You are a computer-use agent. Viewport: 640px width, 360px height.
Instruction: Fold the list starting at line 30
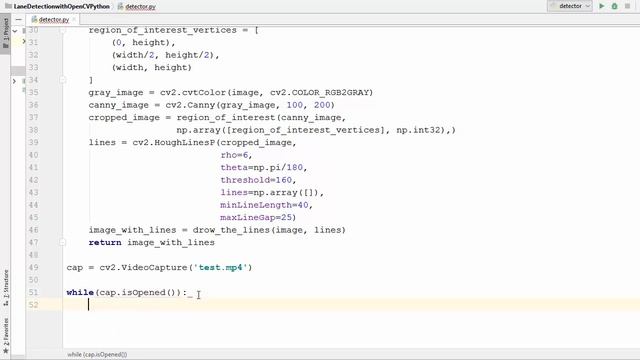[x=62, y=30]
